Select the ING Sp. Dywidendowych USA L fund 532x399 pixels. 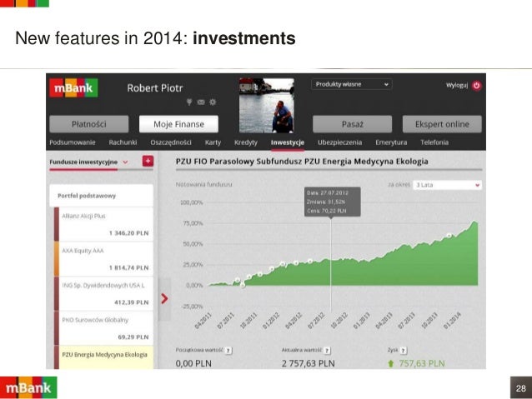pyautogui.click(x=104, y=293)
